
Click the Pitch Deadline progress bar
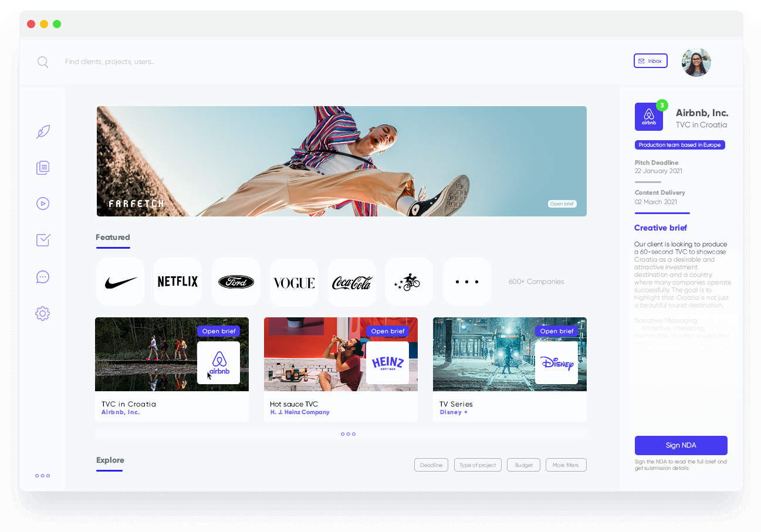pos(648,182)
